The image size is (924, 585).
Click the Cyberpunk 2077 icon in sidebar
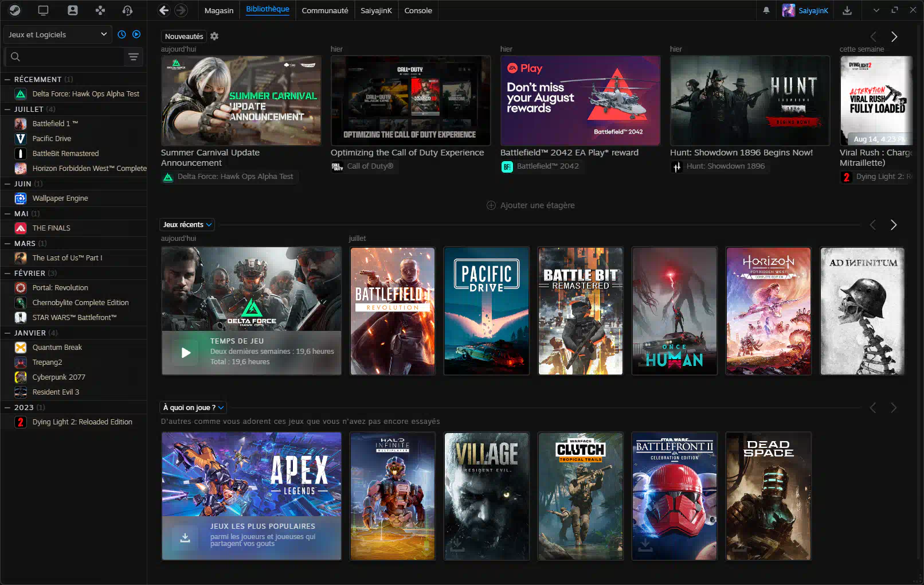pyautogui.click(x=21, y=377)
